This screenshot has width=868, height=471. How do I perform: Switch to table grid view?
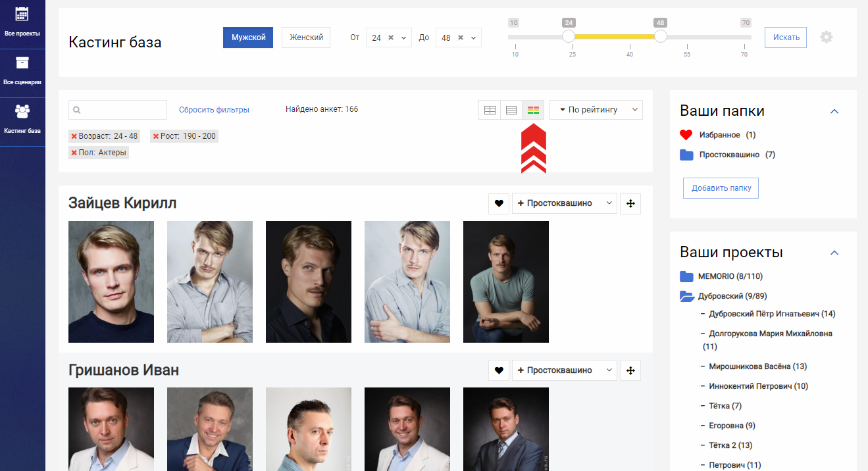[x=490, y=110]
